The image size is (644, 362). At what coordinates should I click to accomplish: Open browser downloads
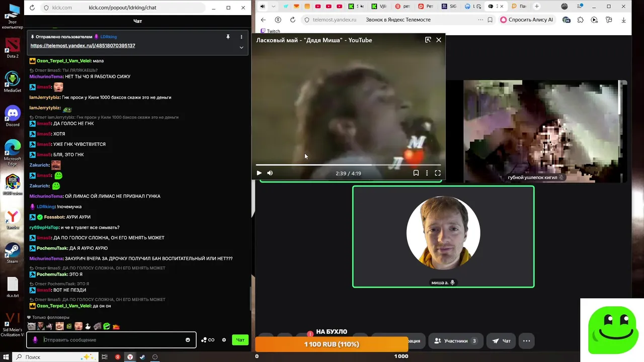[624, 20]
